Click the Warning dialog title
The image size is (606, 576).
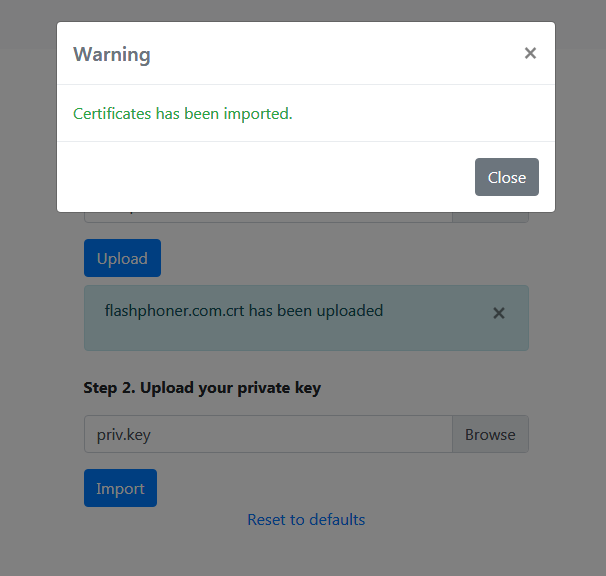pyautogui.click(x=112, y=54)
